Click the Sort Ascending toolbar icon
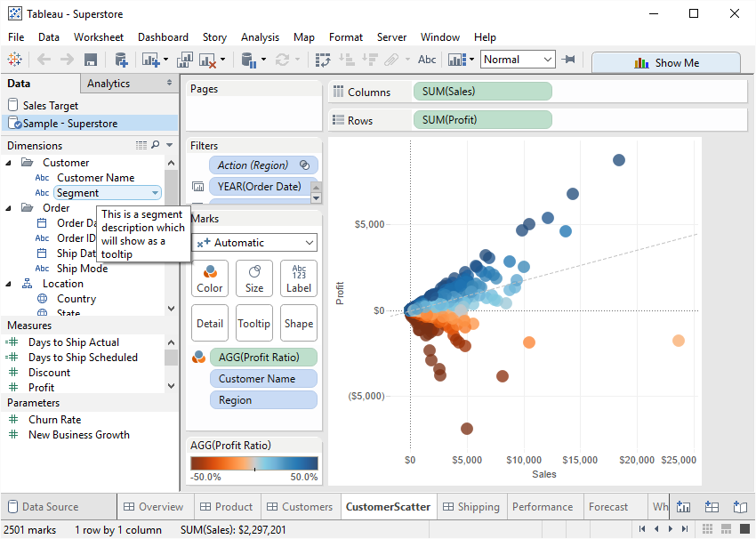The width and height of the screenshot is (756, 539). [x=347, y=60]
